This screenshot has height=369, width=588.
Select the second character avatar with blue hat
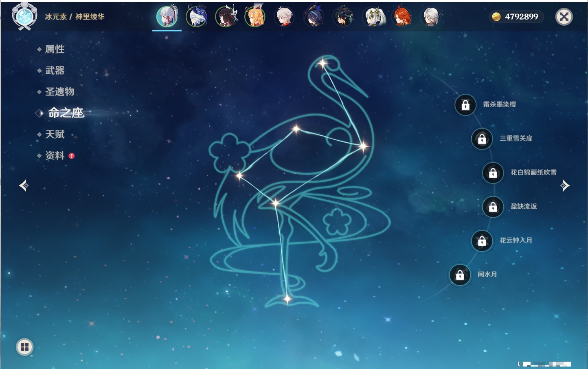[197, 17]
